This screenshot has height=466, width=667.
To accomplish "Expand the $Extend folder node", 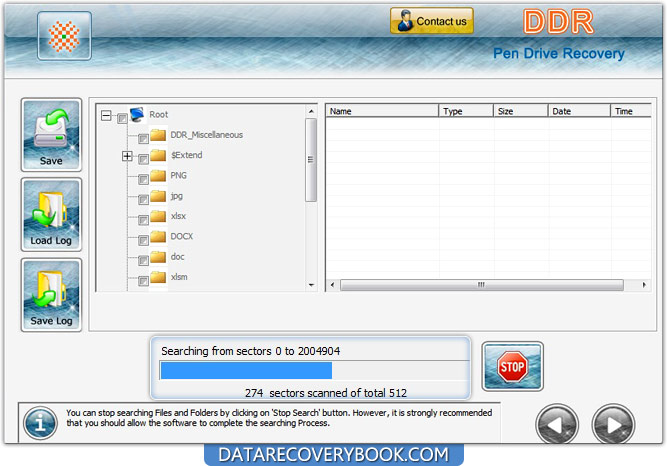I will pos(127,156).
